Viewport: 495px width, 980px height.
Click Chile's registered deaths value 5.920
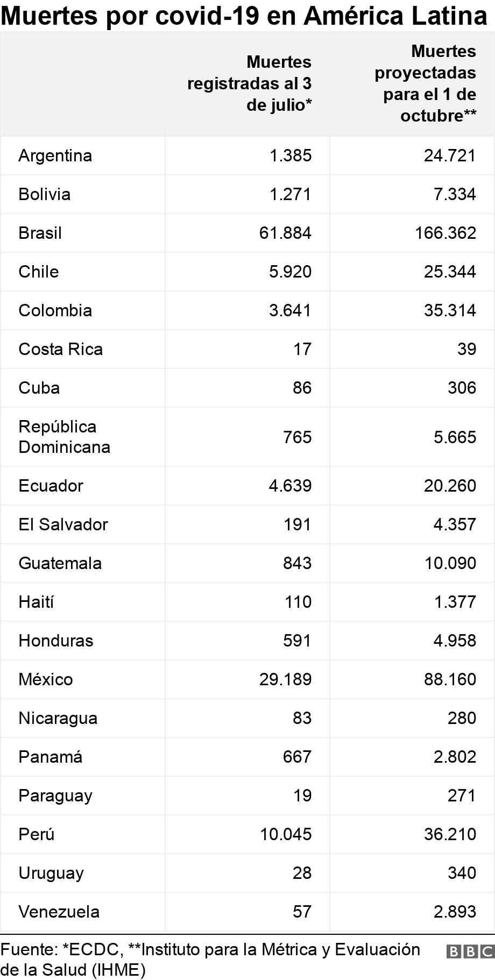(290, 272)
